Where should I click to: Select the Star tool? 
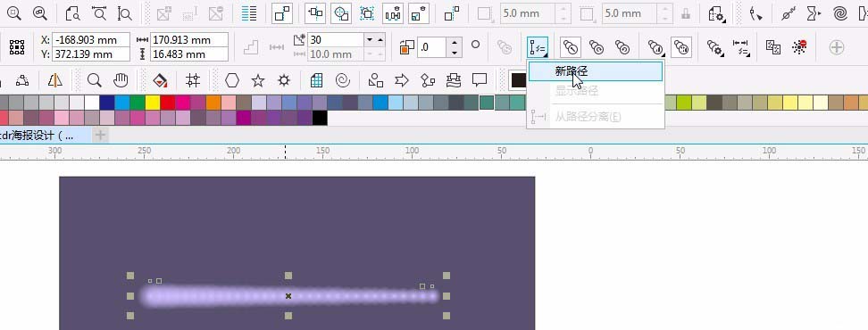click(x=258, y=81)
